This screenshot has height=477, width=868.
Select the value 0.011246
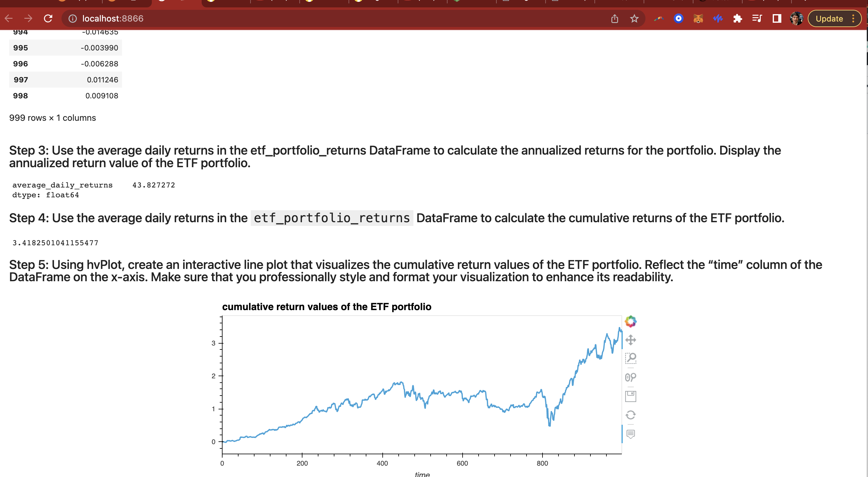(102, 80)
